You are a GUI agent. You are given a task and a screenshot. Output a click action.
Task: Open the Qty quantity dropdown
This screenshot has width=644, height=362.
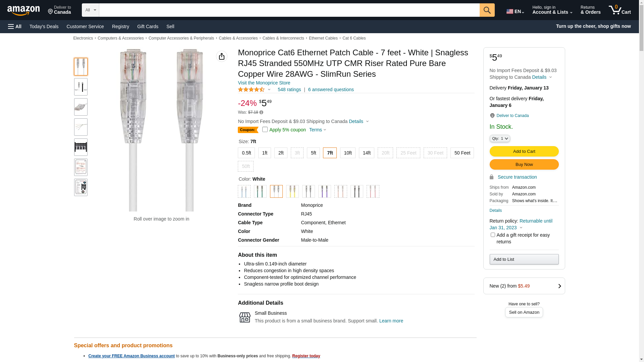(x=499, y=138)
